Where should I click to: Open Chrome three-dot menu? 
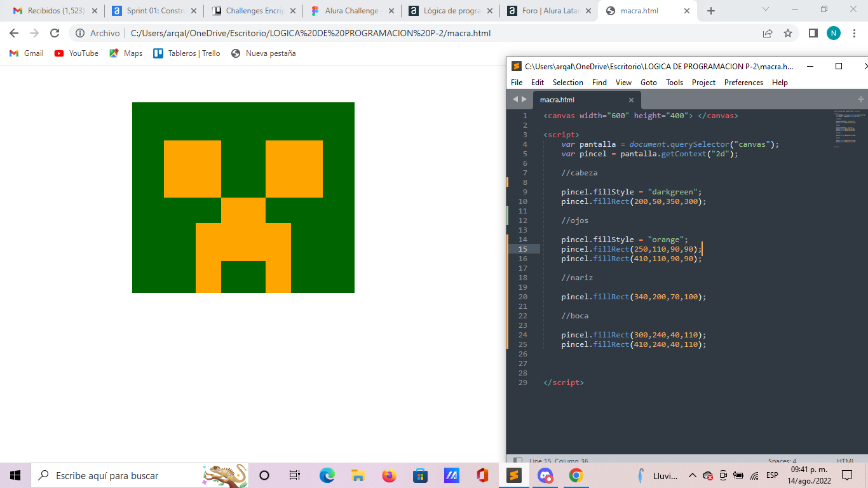854,33
